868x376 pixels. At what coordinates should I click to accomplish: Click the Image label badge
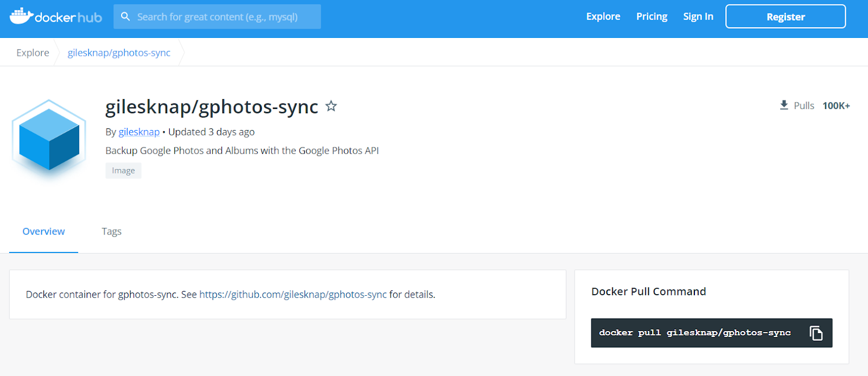[x=123, y=171]
